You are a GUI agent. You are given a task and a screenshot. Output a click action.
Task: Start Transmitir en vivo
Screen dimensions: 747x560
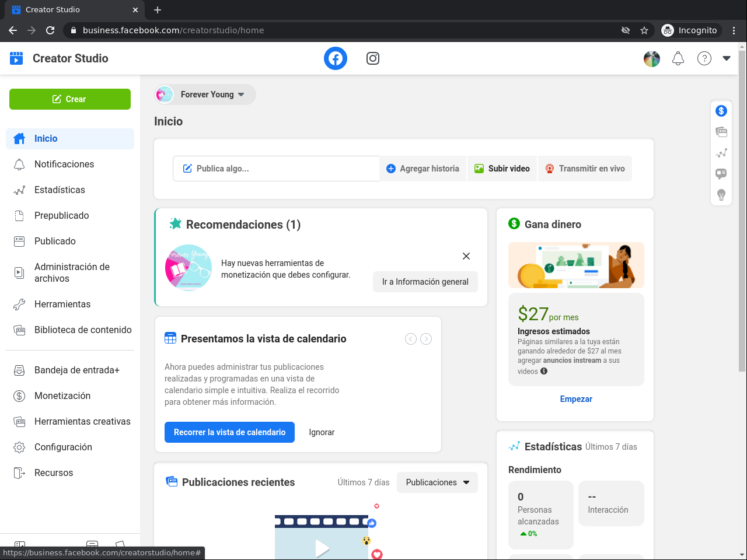pos(585,169)
